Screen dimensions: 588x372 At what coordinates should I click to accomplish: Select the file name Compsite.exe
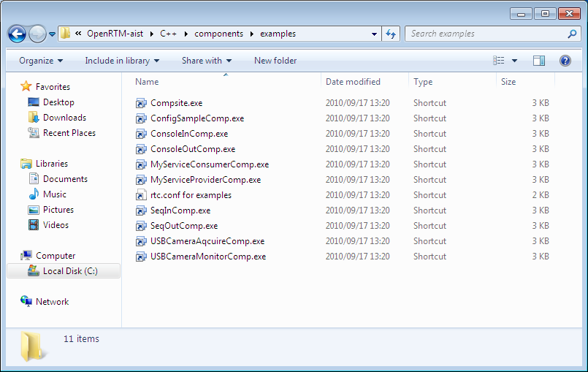(x=176, y=103)
